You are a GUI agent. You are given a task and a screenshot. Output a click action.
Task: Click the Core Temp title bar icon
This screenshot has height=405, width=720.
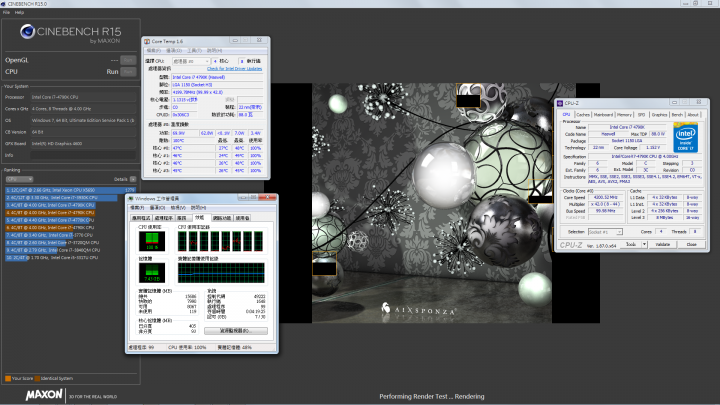click(147, 41)
